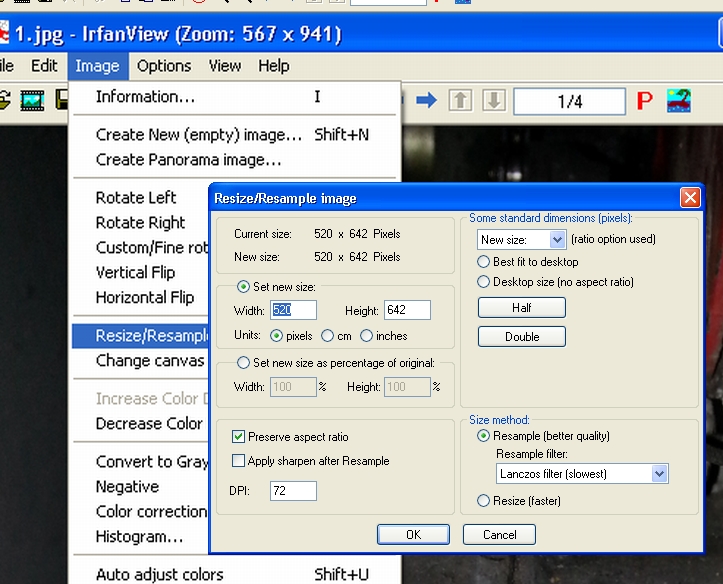Image resolution: width=723 pixels, height=584 pixels.
Task: Click the Width pixel field showing 520
Action: (293, 310)
